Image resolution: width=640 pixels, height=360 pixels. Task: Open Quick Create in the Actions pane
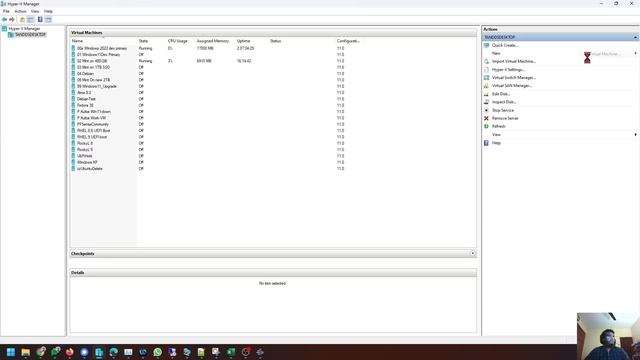click(x=504, y=45)
